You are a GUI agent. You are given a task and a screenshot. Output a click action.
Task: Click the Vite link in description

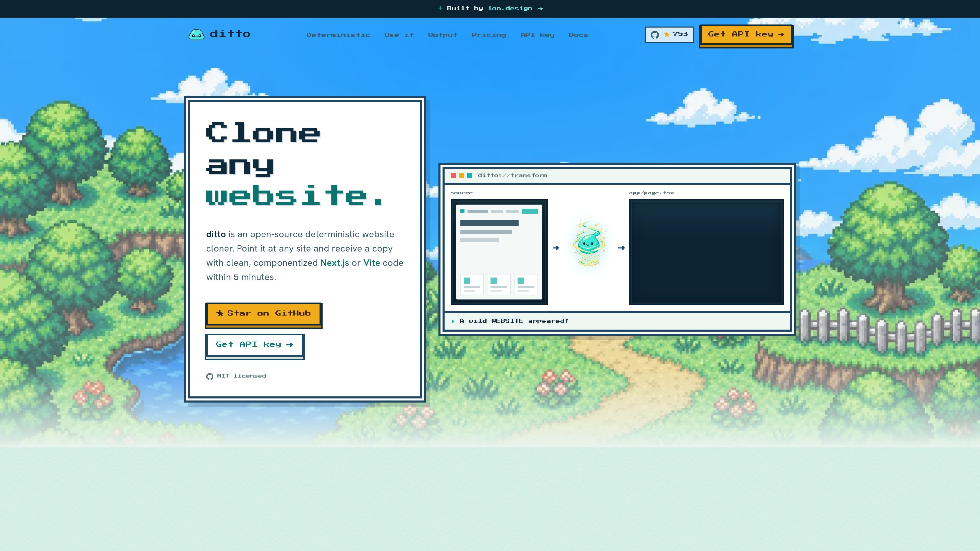(372, 263)
